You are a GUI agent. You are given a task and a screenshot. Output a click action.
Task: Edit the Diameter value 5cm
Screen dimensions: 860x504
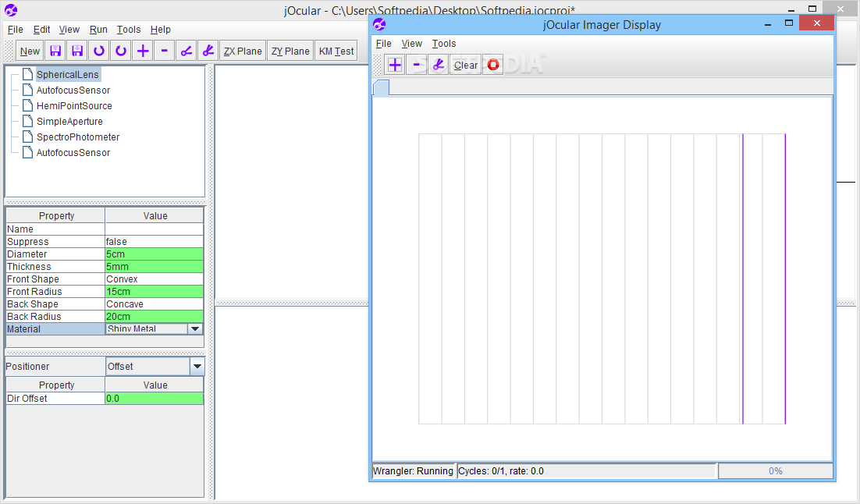(154, 254)
